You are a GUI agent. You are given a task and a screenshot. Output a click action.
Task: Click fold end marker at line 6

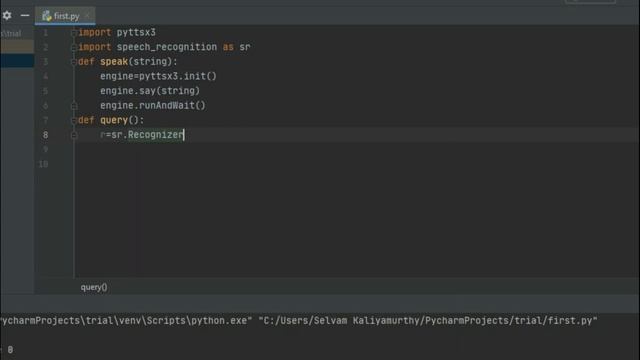click(x=74, y=106)
